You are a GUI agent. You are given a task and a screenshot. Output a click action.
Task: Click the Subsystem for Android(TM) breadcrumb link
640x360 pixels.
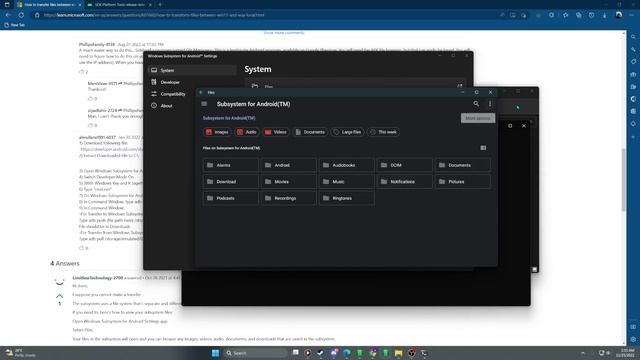(229, 118)
